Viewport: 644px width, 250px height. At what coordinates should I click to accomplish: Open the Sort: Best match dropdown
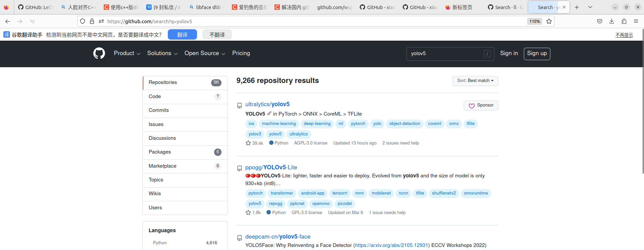pos(475,81)
